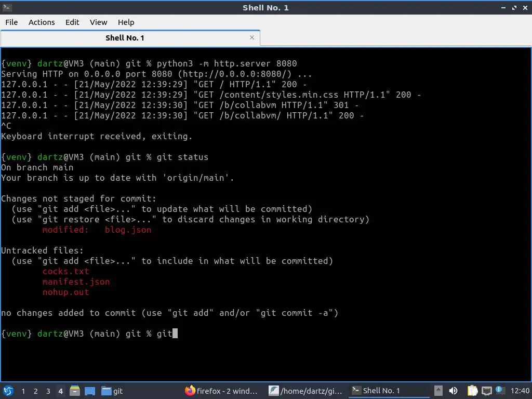Switch to the firefox taskbar entry
Image resolution: width=532 pixels, height=399 pixels.
221,391
